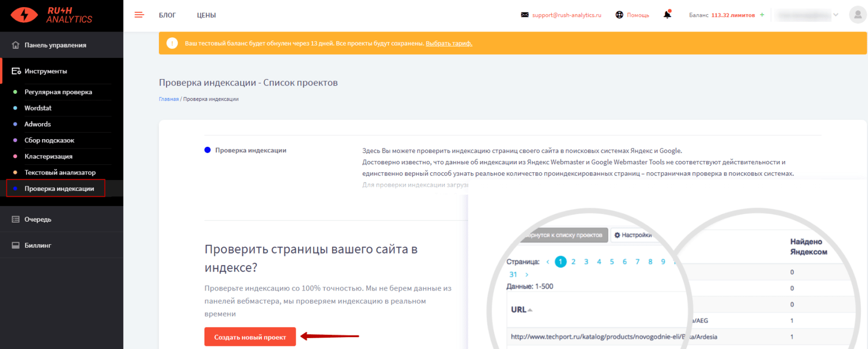868x349 pixels.
Task: Open Текстовый анализатор tool
Action: [60, 172]
